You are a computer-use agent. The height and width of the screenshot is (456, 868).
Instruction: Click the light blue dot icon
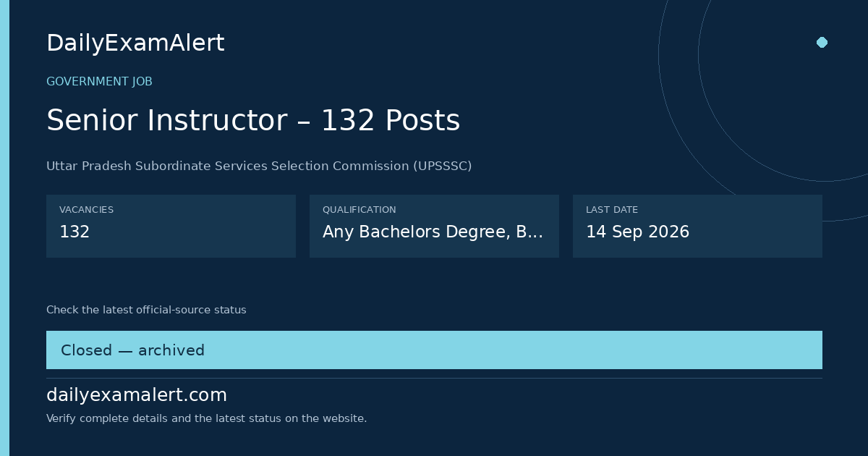pos(822,42)
